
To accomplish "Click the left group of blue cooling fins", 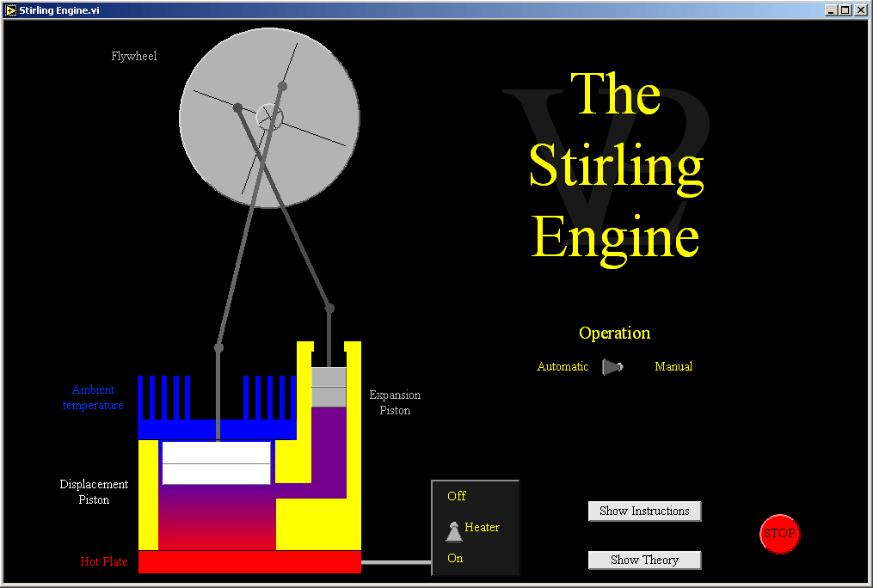I will click(x=163, y=397).
